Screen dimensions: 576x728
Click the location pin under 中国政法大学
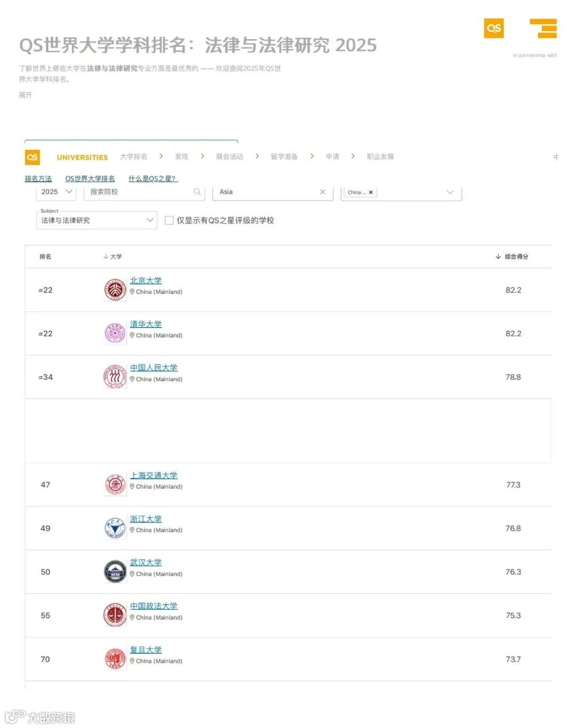132,618
